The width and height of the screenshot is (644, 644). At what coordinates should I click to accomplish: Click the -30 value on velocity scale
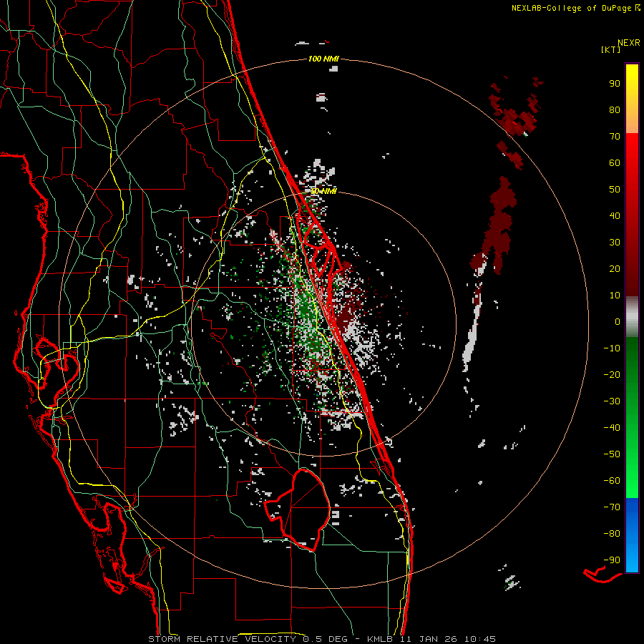pyautogui.click(x=612, y=401)
